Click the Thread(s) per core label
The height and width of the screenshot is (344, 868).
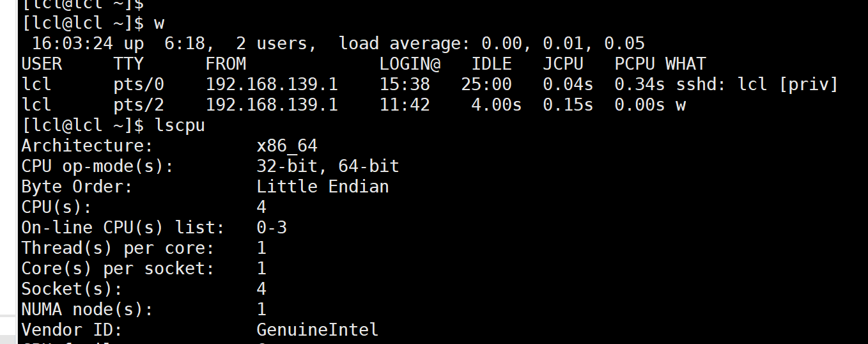click(118, 248)
